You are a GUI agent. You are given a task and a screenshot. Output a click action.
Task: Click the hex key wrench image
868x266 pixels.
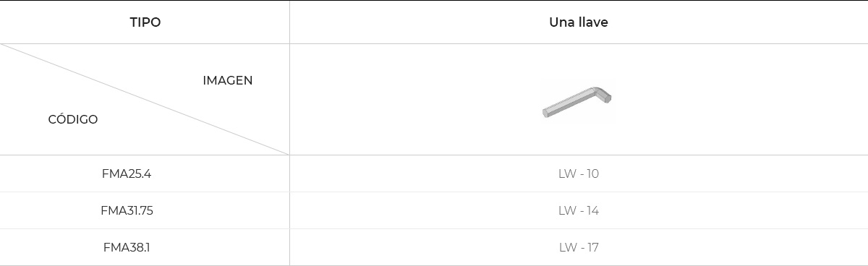(577, 101)
